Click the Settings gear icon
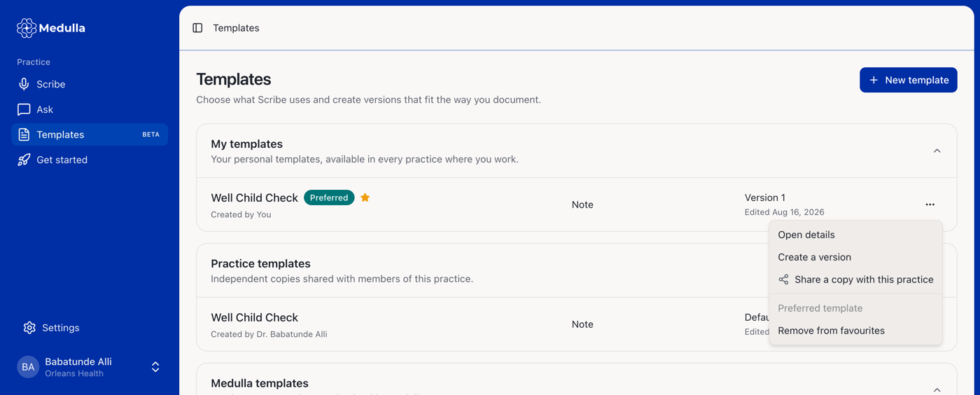 pos(29,328)
